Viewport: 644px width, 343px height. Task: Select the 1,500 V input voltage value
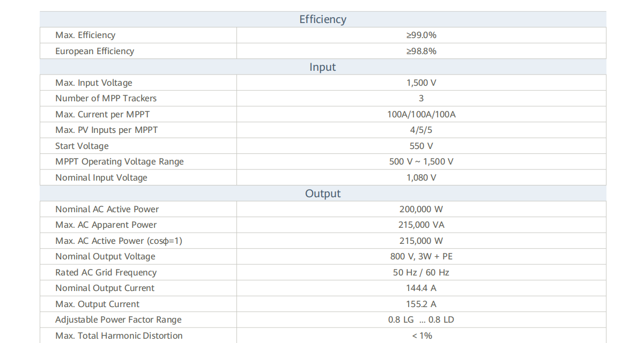pos(421,83)
